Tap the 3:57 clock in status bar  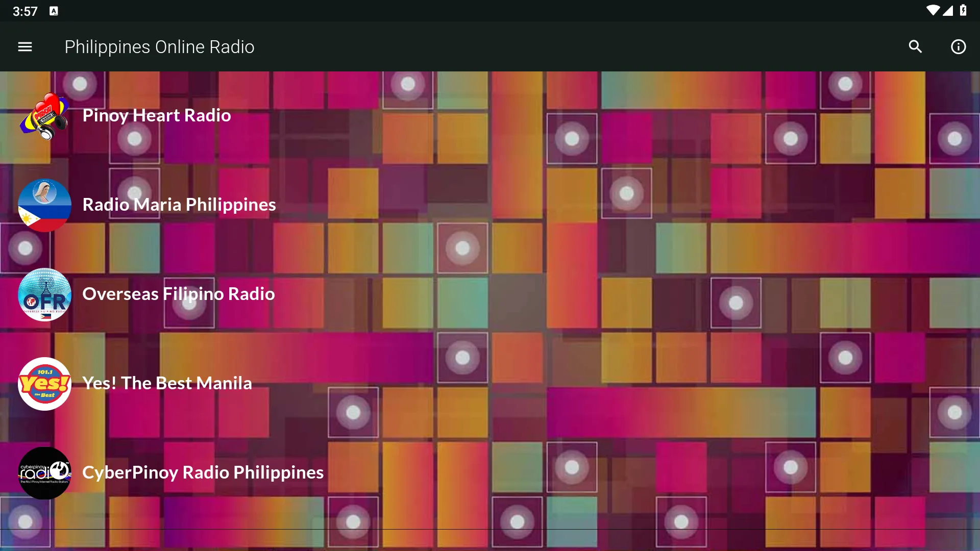pos(25,11)
